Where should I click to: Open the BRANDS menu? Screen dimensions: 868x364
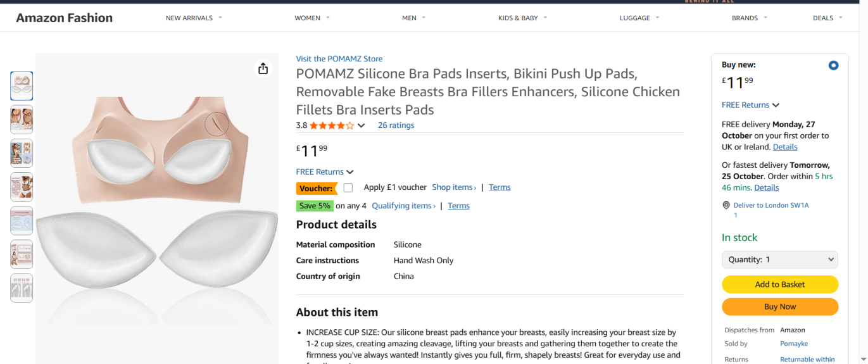point(749,18)
